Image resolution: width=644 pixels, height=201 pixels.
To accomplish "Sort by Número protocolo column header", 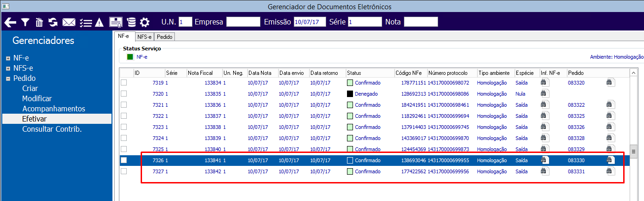I will [x=452, y=73].
